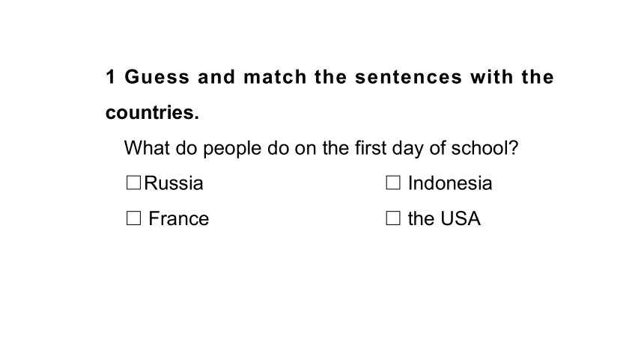Click the bold word 'sentences'
The width and height of the screenshot is (644, 362).
(409, 77)
